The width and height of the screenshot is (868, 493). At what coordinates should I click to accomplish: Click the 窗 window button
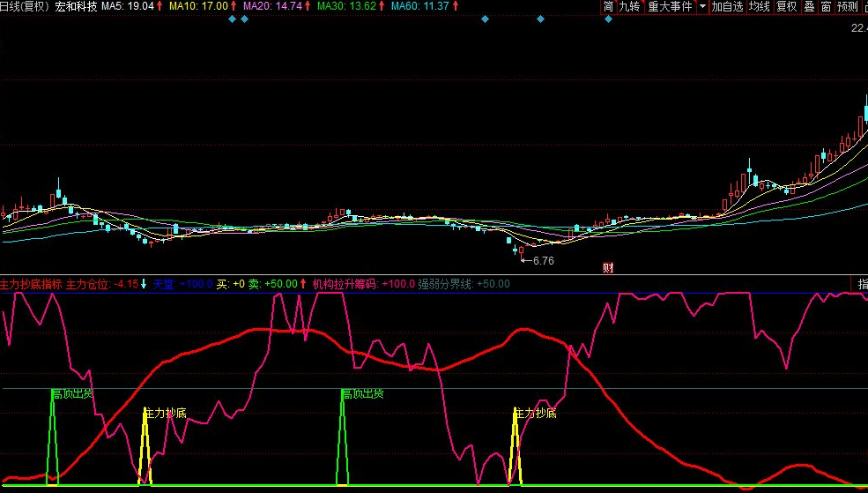coord(826,7)
